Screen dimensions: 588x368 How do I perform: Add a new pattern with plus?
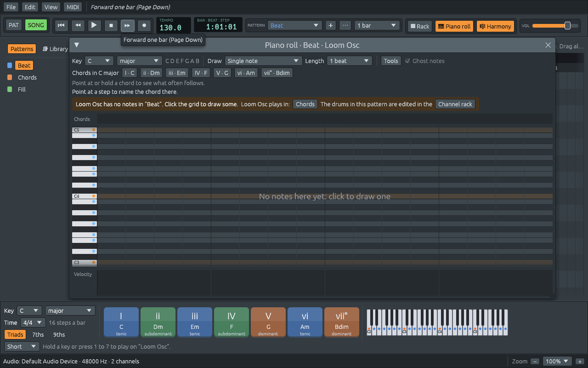coord(330,25)
